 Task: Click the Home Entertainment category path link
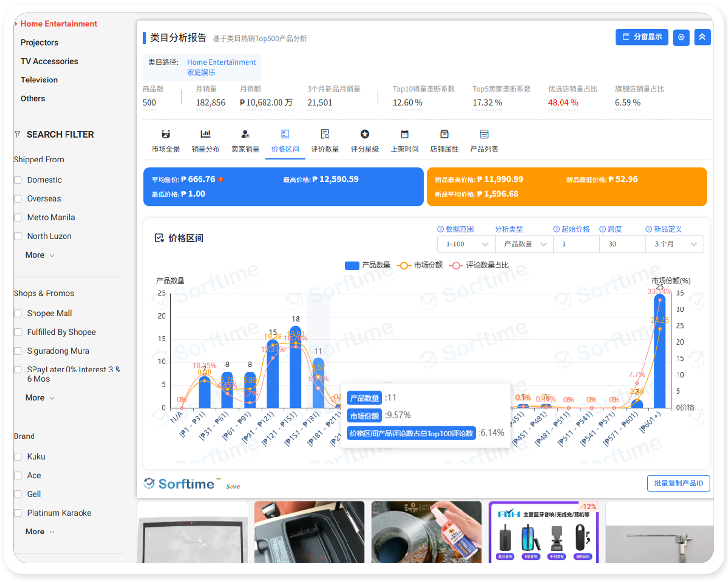(221, 62)
